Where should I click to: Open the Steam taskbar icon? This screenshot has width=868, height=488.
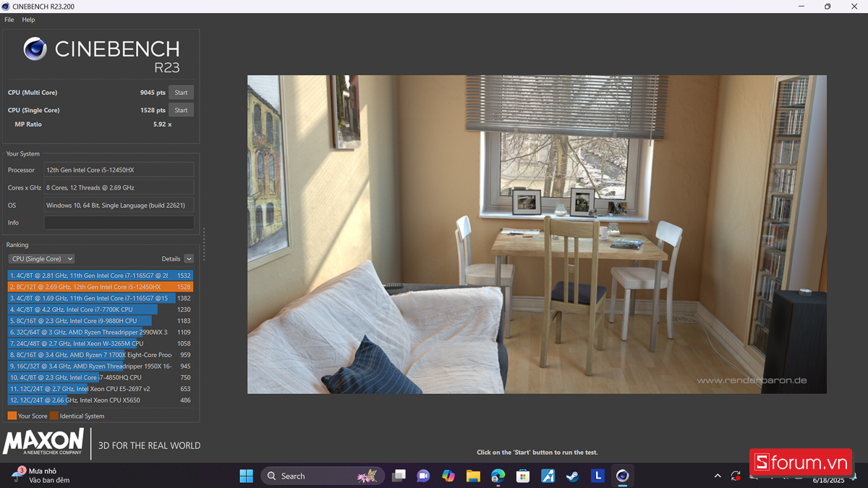(572, 476)
